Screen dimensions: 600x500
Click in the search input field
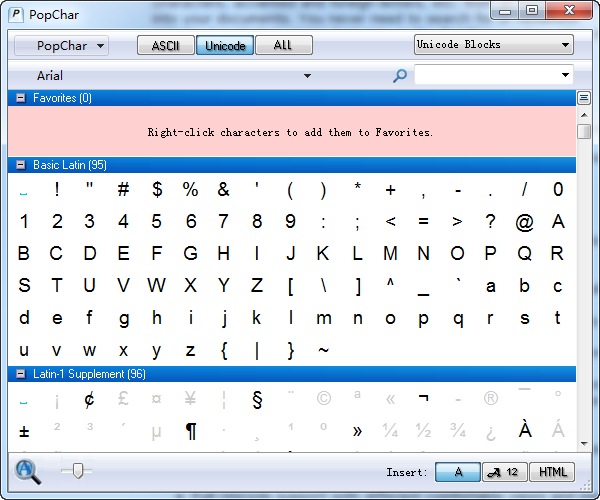[487, 75]
